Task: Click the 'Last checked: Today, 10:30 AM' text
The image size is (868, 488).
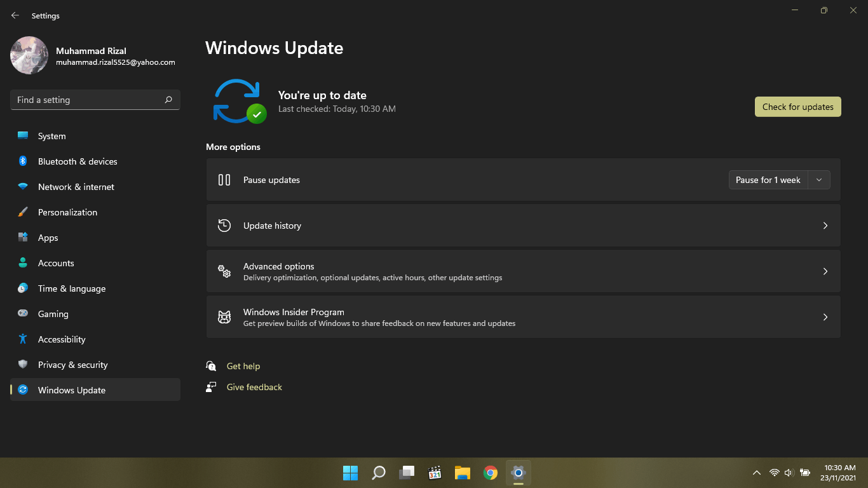Action: pyautogui.click(x=337, y=109)
